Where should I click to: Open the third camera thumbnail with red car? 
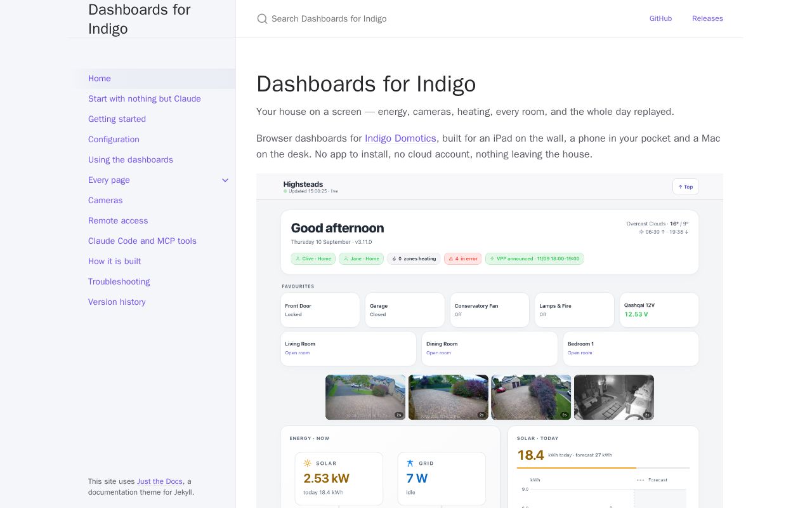point(531,397)
